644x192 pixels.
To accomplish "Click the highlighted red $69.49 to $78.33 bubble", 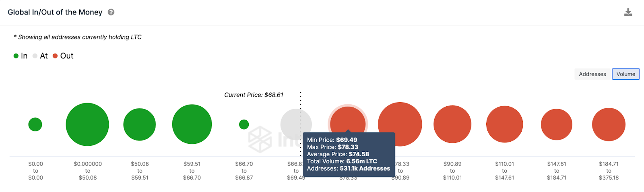I will (348, 119).
